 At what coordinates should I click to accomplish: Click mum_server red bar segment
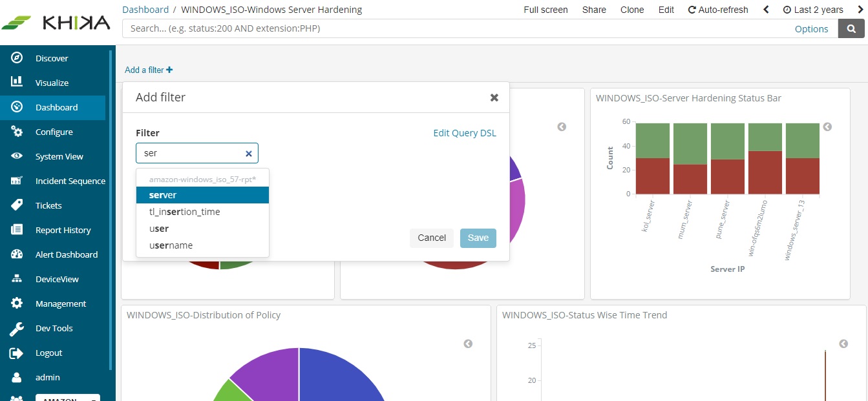(690, 179)
